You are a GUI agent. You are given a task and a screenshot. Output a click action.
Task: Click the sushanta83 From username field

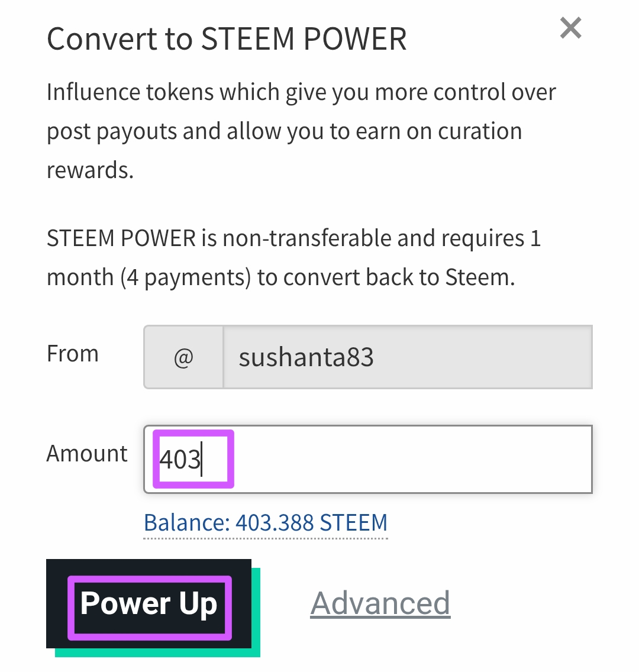[x=408, y=357]
